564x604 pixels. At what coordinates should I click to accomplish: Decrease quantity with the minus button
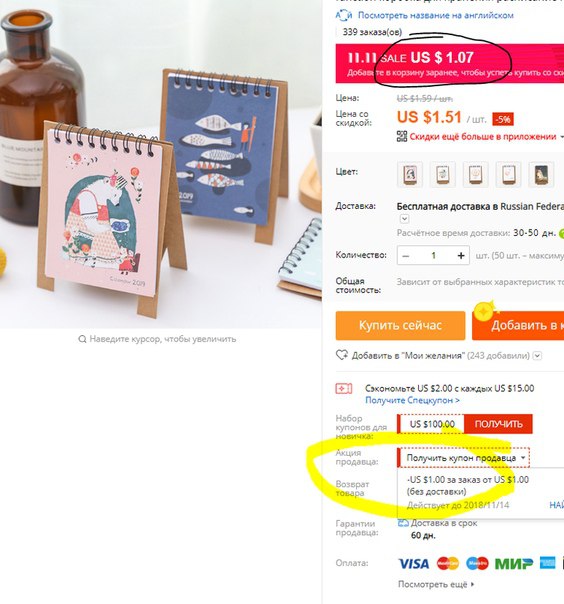pyautogui.click(x=406, y=255)
